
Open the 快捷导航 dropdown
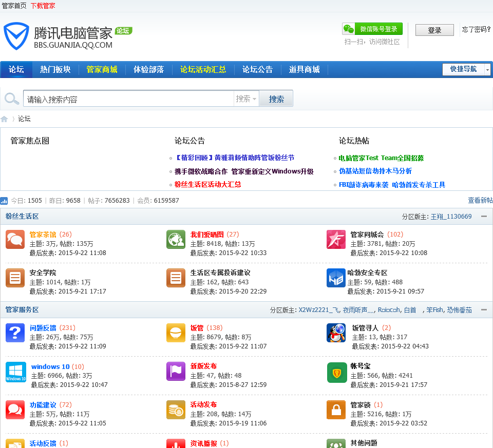pos(466,69)
